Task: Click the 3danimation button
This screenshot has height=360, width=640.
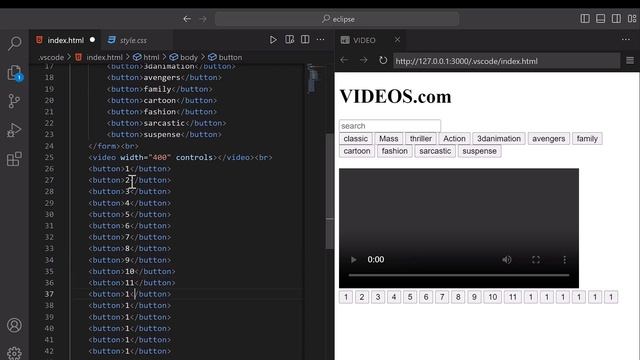Action: [x=499, y=139]
